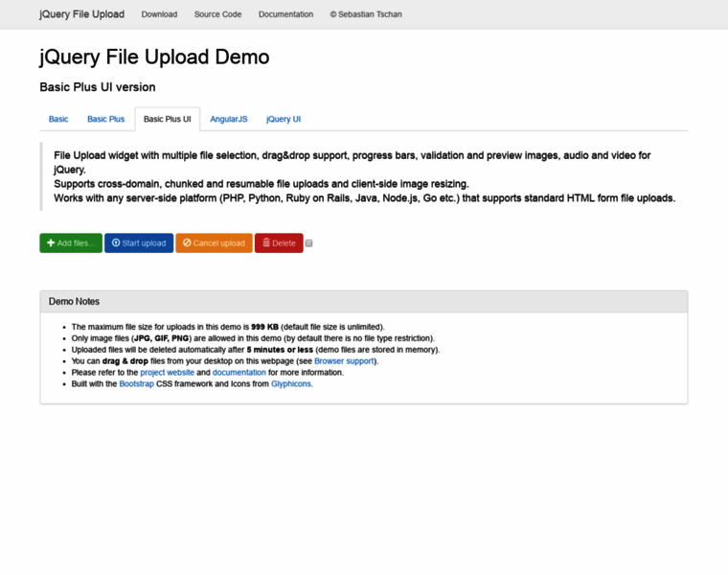
Task: Click the orange Cancel upload button
Action: [214, 243]
